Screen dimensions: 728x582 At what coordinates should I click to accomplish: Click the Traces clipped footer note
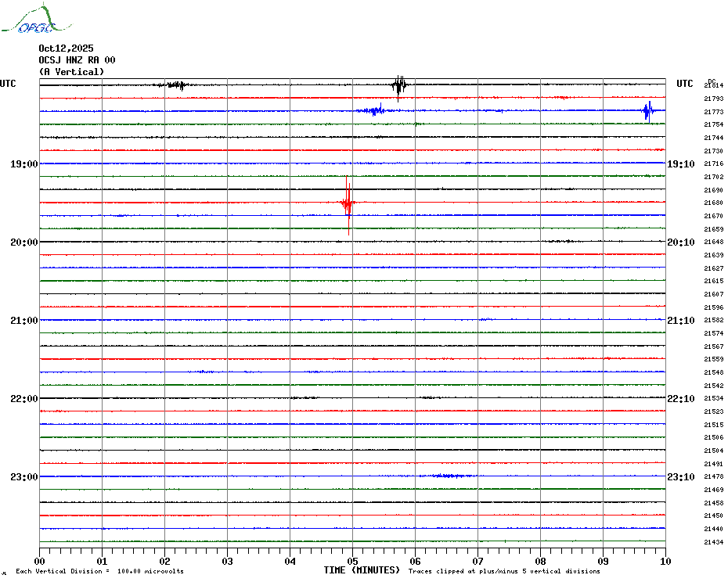click(504, 571)
